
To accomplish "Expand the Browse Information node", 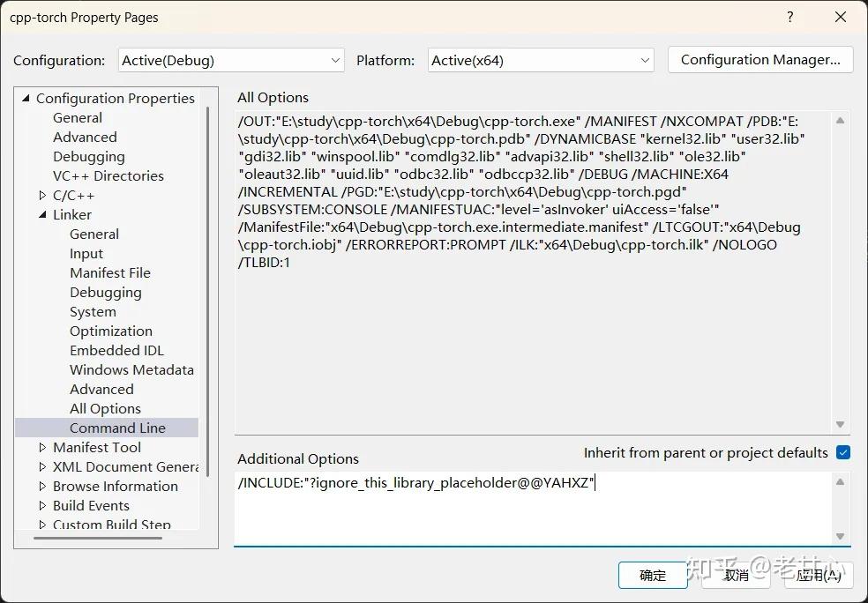I will click(41, 486).
